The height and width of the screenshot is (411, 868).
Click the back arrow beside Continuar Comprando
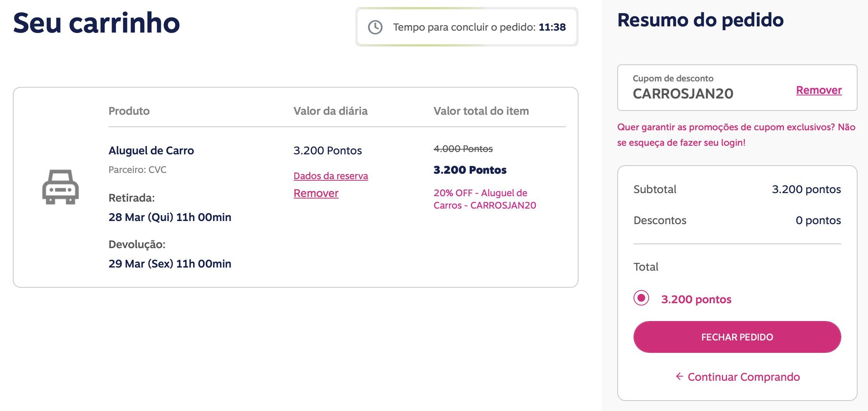pos(679,376)
